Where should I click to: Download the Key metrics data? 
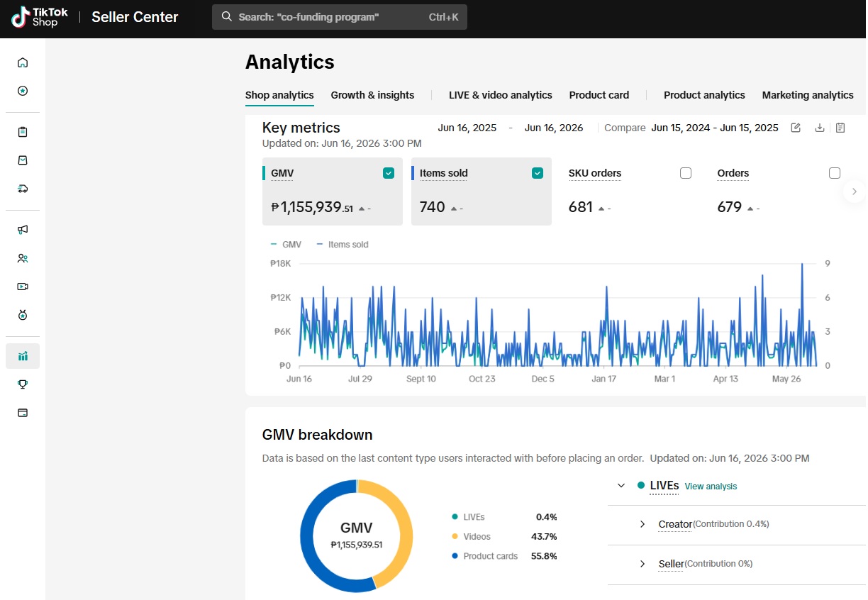coord(820,128)
